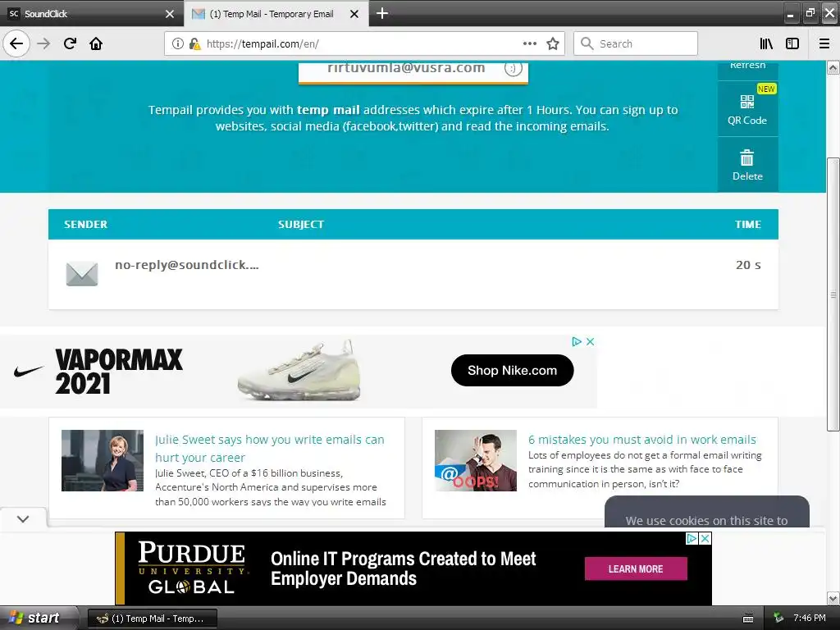Copy the temp email with the round icon

click(513, 69)
